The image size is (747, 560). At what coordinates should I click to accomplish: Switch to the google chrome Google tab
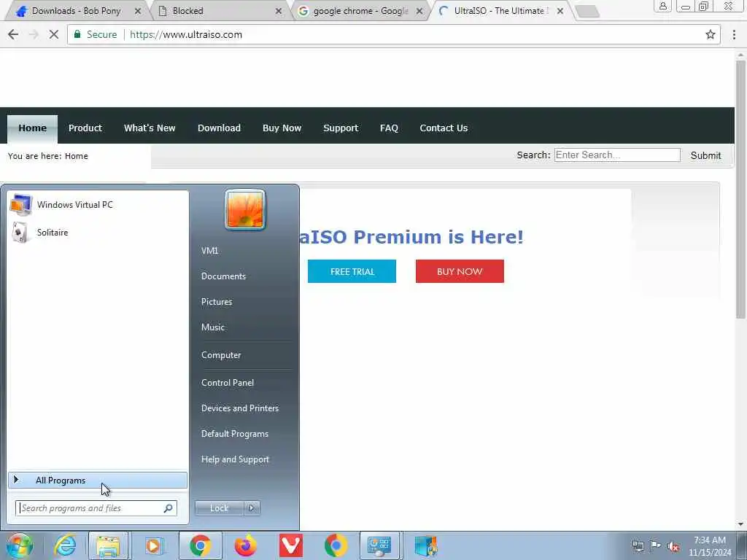click(360, 10)
